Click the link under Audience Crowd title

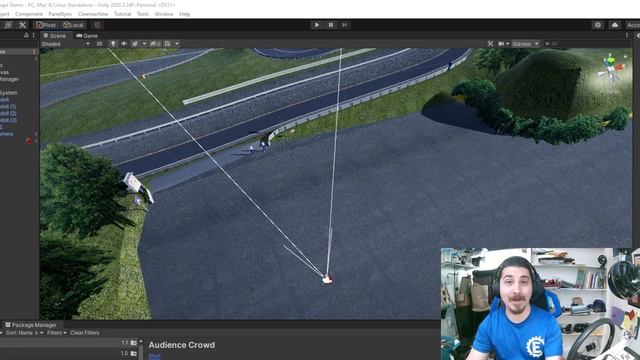pos(154,356)
